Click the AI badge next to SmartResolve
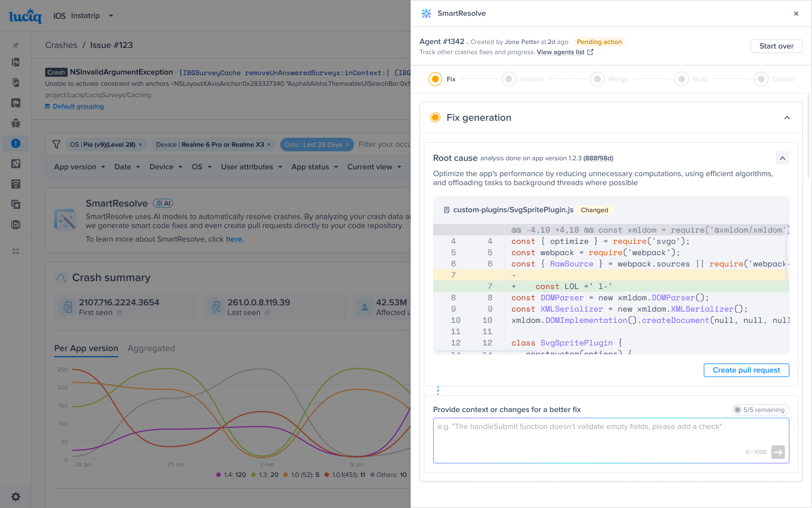 point(164,203)
